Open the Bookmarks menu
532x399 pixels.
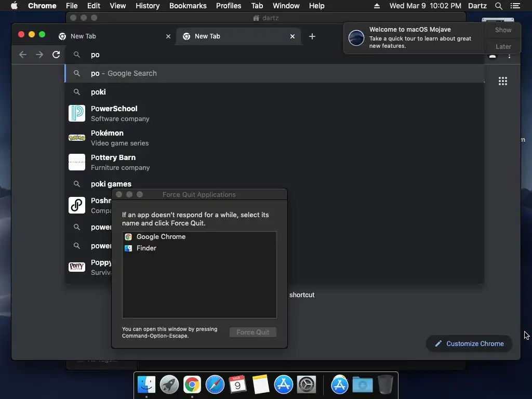click(x=188, y=6)
